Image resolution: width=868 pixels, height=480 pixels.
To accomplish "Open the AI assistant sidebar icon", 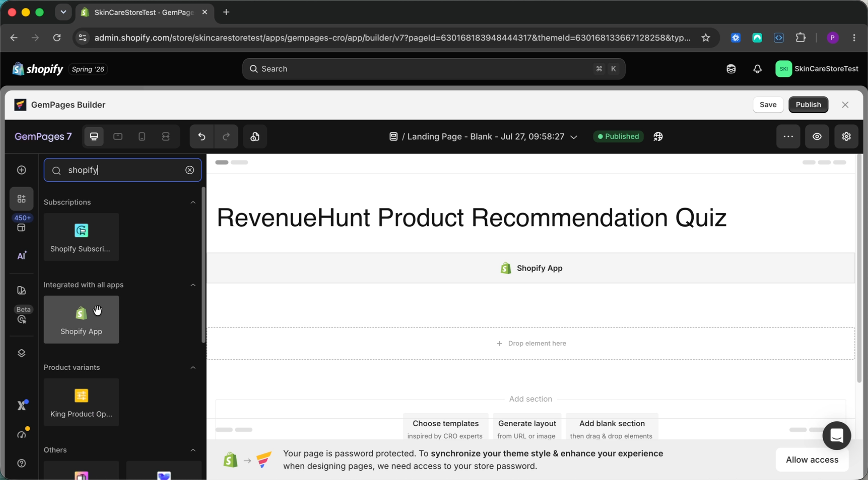I will 21,256.
